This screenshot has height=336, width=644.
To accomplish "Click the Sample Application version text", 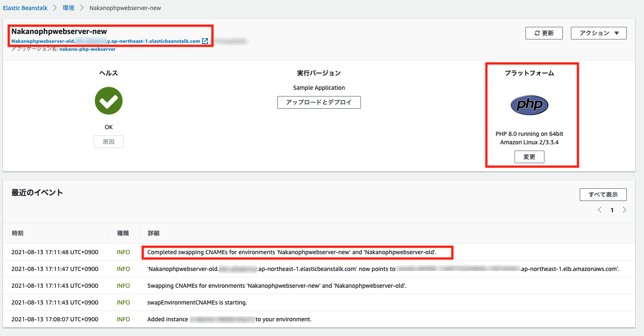I will (x=319, y=88).
